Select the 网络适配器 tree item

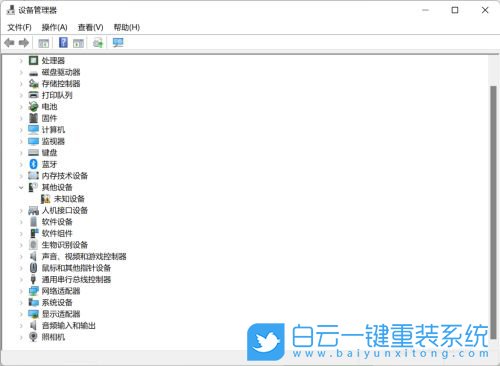tap(61, 291)
